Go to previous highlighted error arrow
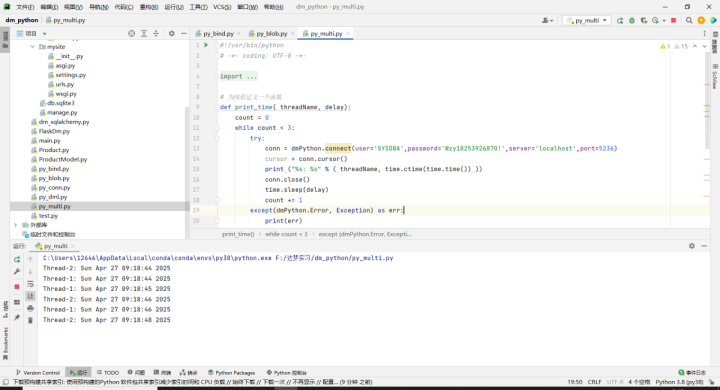720x390 pixels. [x=695, y=46]
